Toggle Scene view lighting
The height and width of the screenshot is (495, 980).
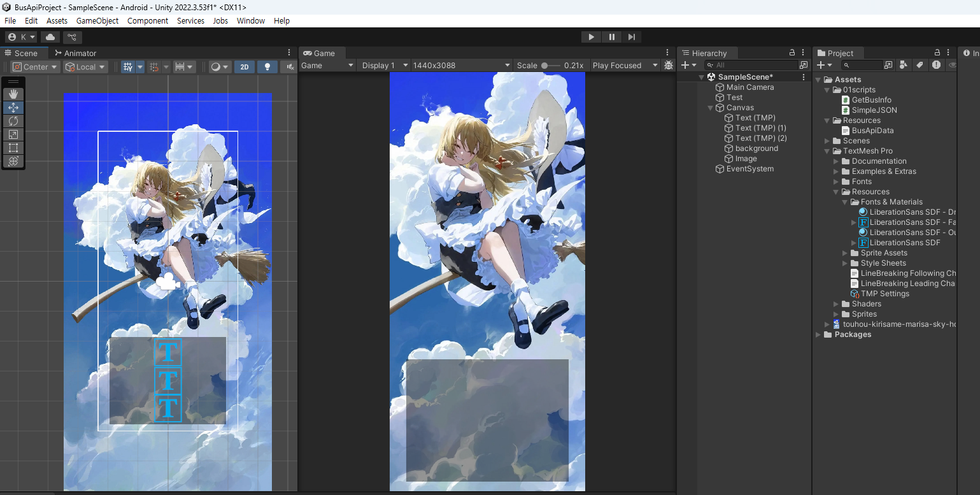pyautogui.click(x=267, y=67)
